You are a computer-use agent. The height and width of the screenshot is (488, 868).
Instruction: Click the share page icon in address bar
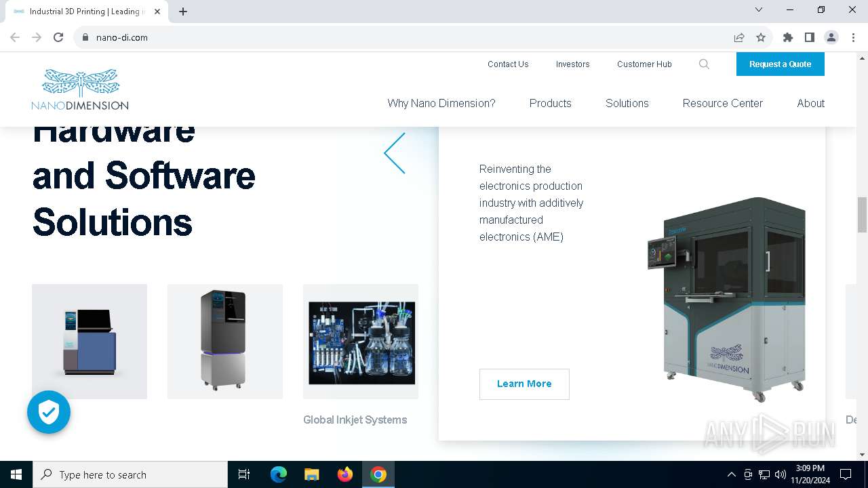tap(739, 37)
